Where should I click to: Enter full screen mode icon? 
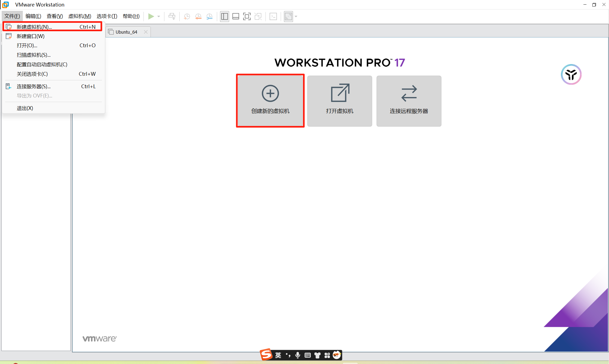246,17
